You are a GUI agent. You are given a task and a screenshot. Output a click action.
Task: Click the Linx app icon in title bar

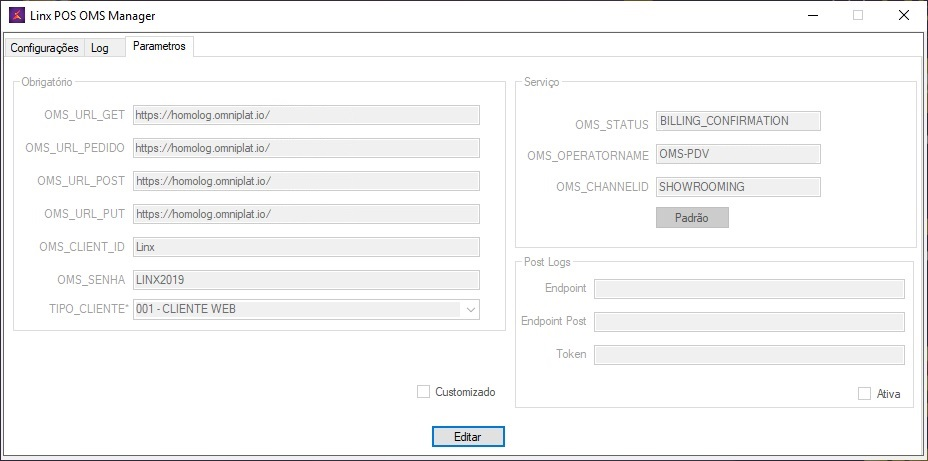[x=17, y=16]
